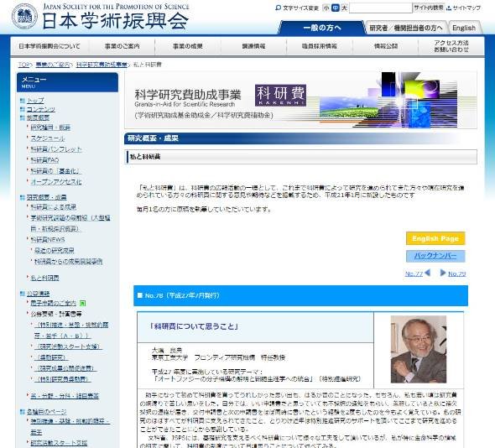Image resolution: width=495 pixels, height=448 pixels.
Task: Open 電子申請のご案内 sidebar link
Action: [53, 303]
